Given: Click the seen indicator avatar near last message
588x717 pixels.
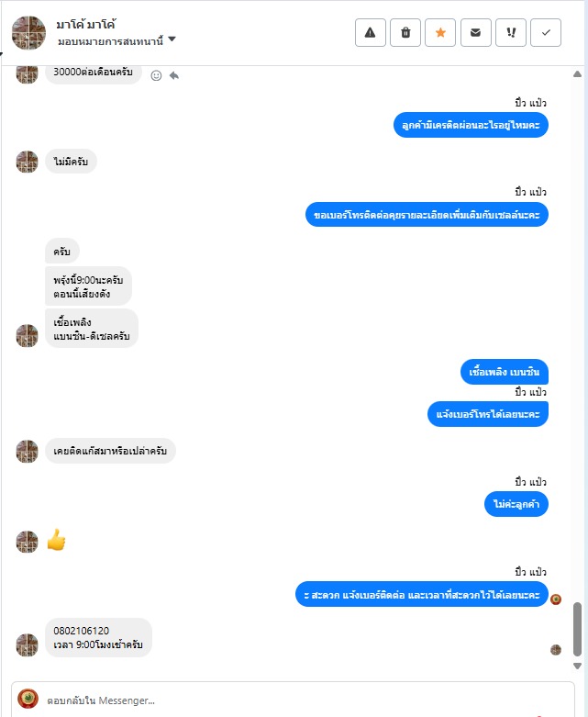Looking at the screenshot, I should point(556,650).
